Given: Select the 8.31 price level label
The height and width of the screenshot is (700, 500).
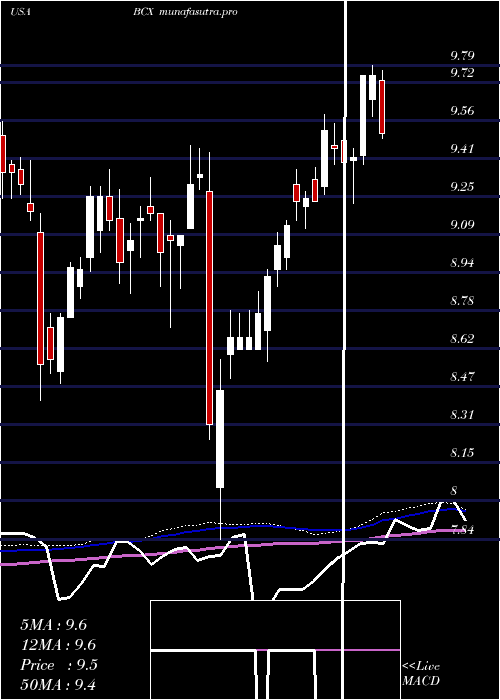Looking at the screenshot, I should tap(462, 414).
